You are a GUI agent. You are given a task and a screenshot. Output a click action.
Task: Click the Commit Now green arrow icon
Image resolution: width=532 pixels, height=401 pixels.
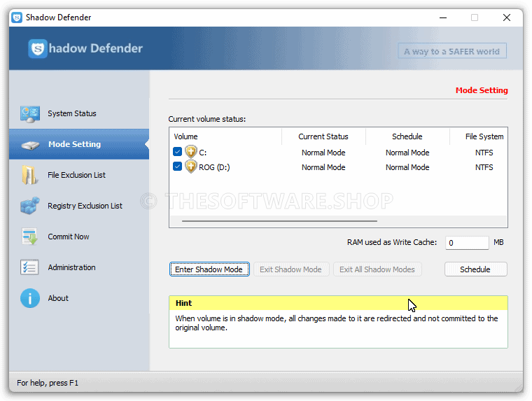coord(29,237)
